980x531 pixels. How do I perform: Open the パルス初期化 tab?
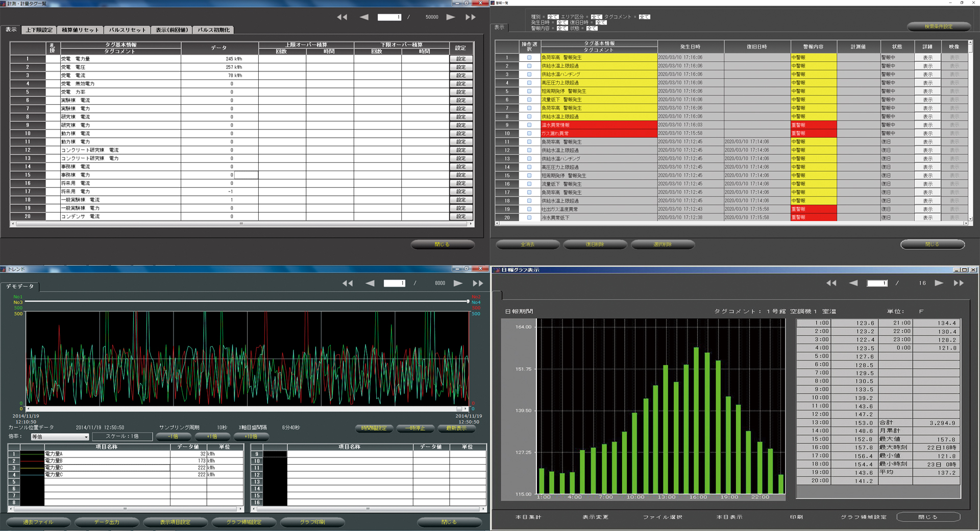click(x=214, y=30)
